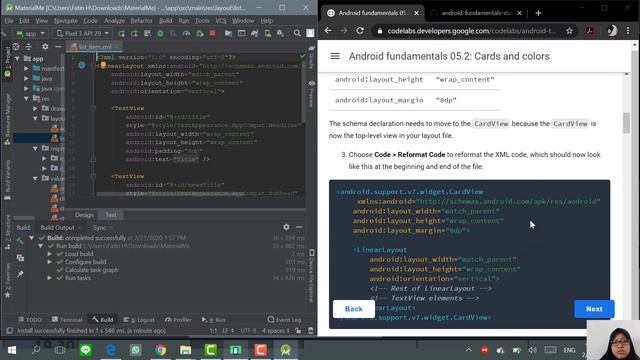Expand the Load build node
640x360 pixels.
point(49,254)
